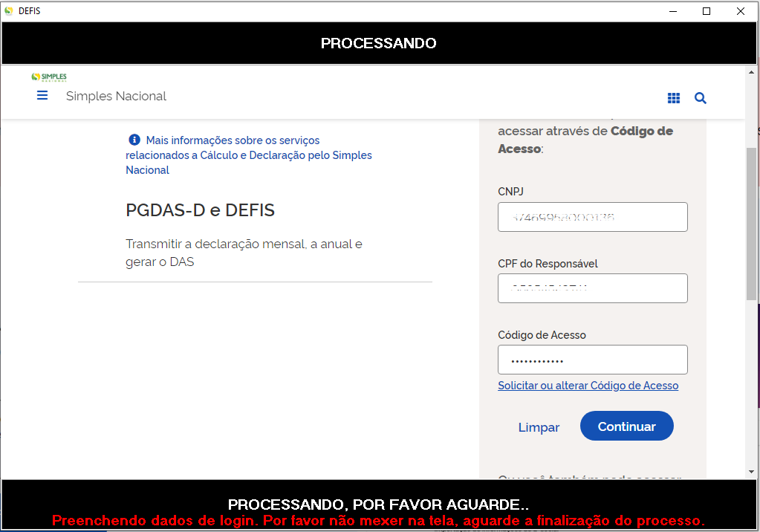This screenshot has width=760, height=532.
Task: Close the DEFIS window
Action: click(x=740, y=11)
